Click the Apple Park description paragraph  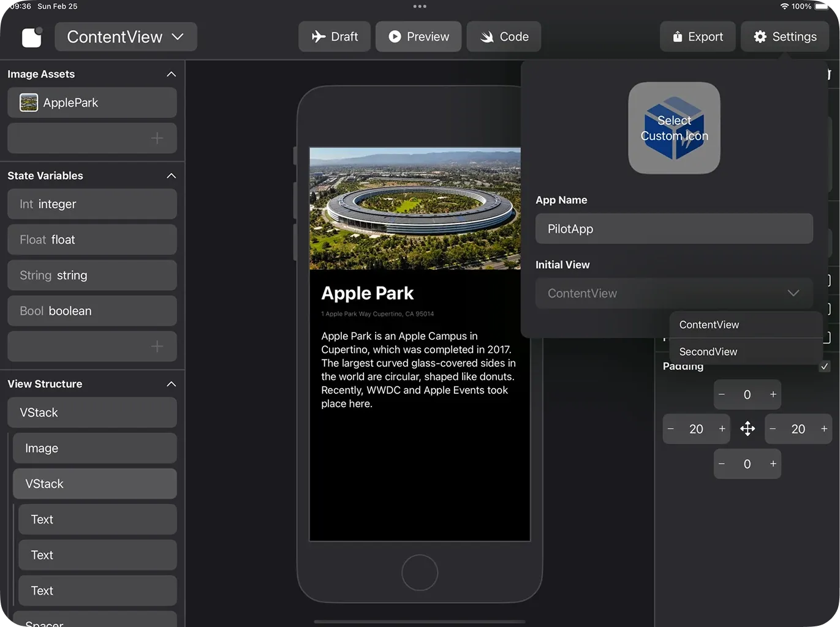[x=419, y=370]
